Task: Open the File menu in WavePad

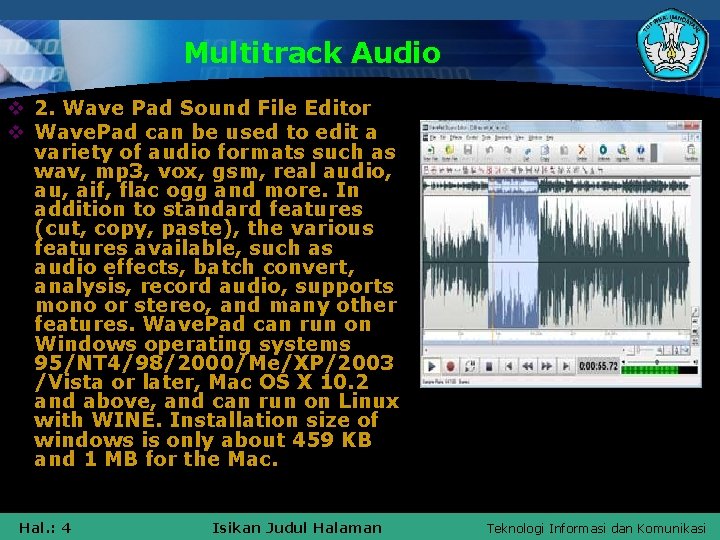Action: 433,138
